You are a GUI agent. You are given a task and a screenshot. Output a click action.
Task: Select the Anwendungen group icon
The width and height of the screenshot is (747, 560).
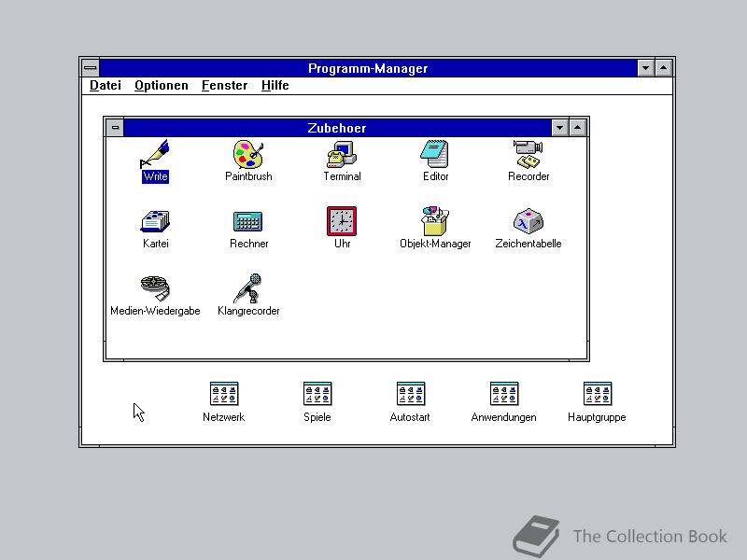(504, 394)
